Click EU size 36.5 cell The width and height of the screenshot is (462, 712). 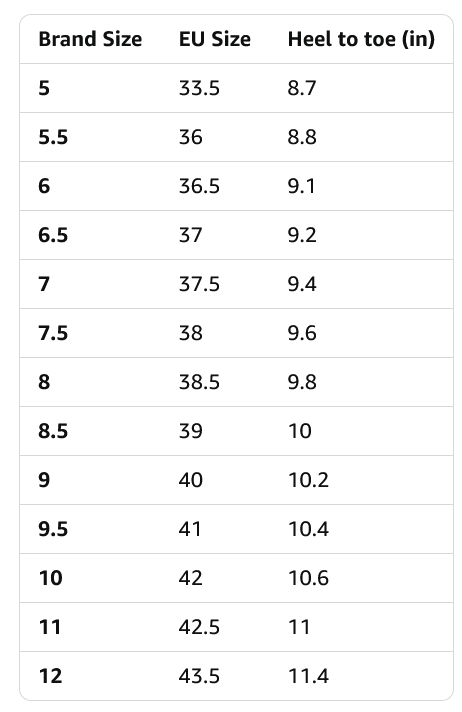click(x=199, y=186)
